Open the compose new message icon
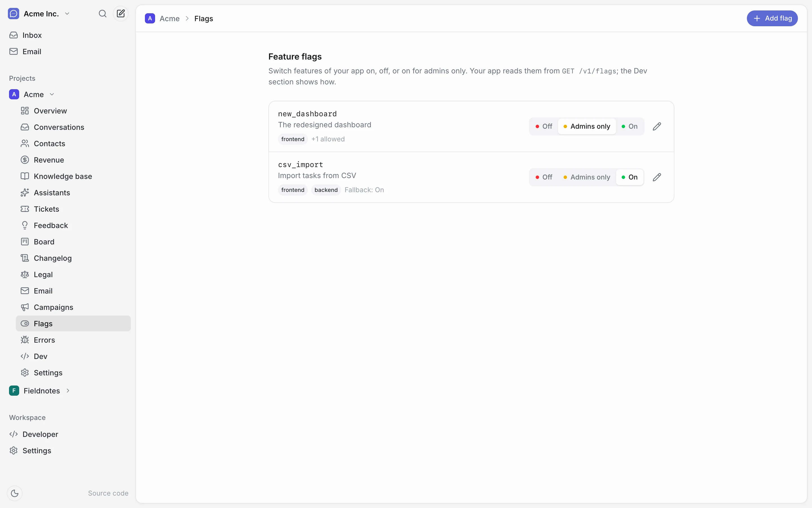The width and height of the screenshot is (812, 508). [x=120, y=14]
